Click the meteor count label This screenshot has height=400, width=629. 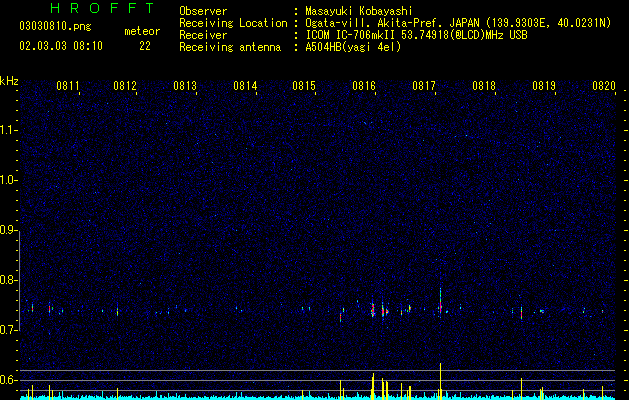point(142,31)
